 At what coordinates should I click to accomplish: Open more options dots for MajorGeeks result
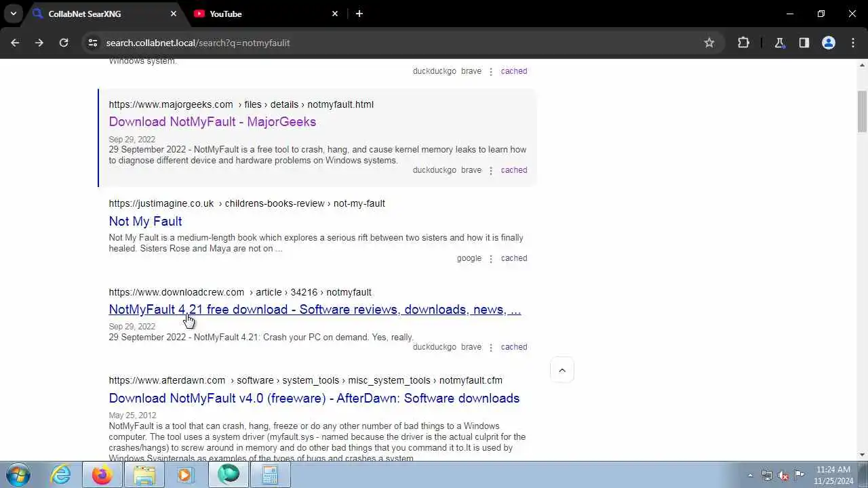[491, 170]
